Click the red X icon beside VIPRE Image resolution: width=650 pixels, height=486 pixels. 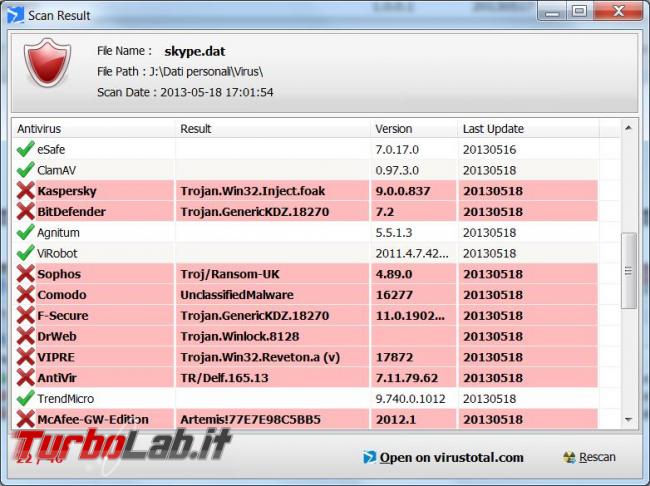[x=25, y=357]
